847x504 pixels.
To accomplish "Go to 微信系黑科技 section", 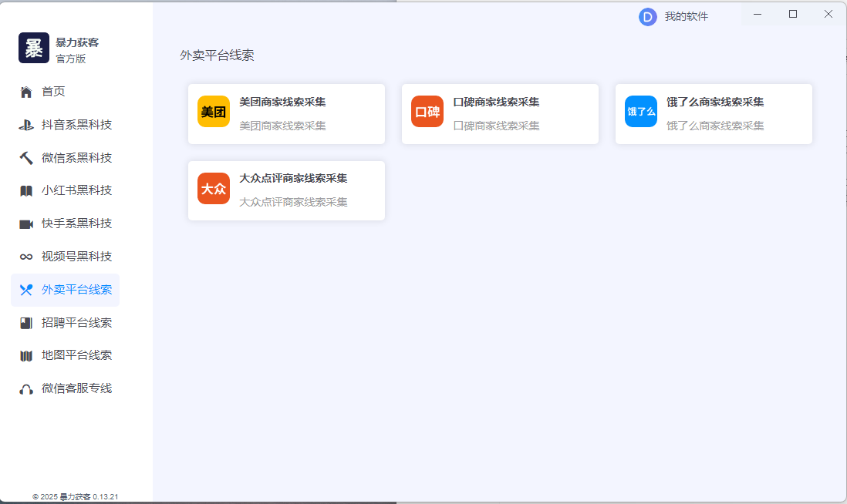I will pyautogui.click(x=76, y=158).
